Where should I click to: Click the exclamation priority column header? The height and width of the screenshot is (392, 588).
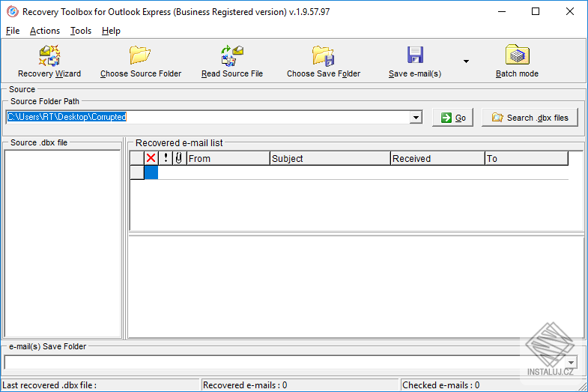[x=166, y=158]
